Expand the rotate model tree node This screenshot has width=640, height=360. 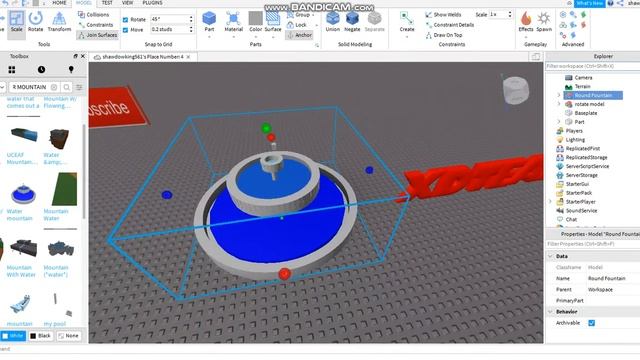(x=559, y=104)
